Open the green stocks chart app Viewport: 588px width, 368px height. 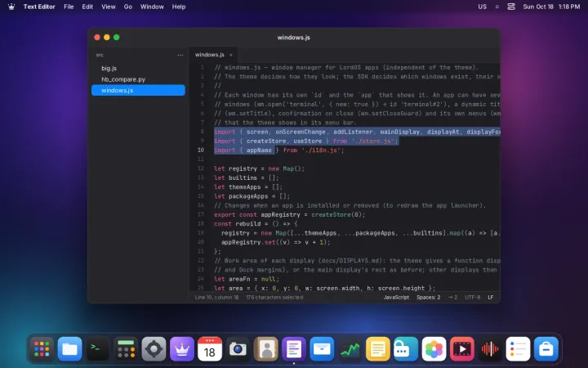(350, 349)
